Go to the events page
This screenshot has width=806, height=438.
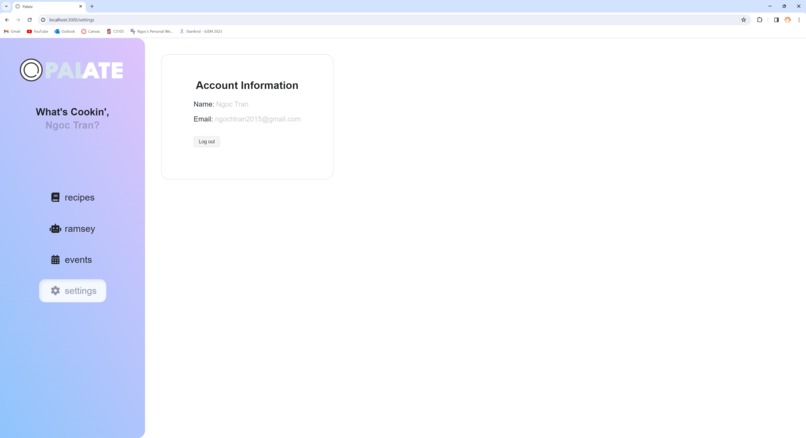tap(72, 260)
